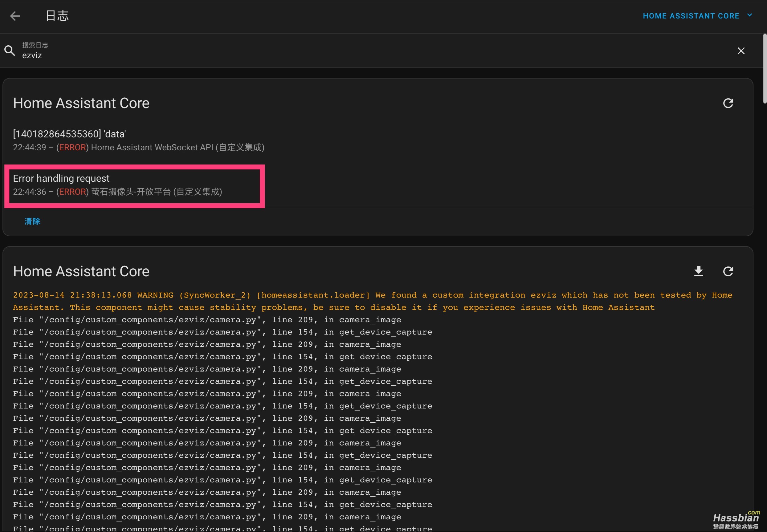Focus the log search field containing ezviz
The height and width of the screenshot is (532, 767).
(x=373, y=51)
